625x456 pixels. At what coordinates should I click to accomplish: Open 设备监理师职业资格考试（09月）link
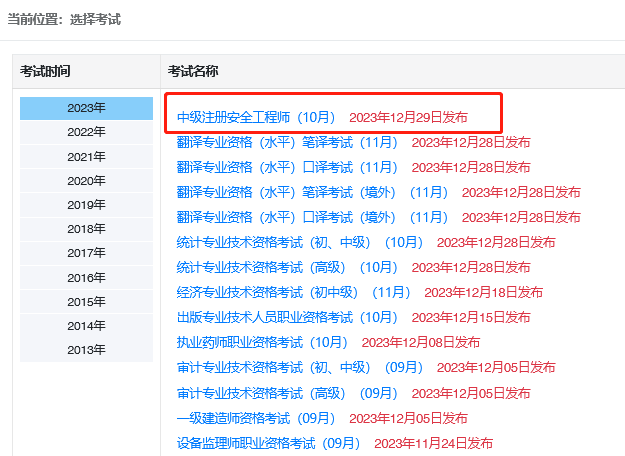(268, 443)
